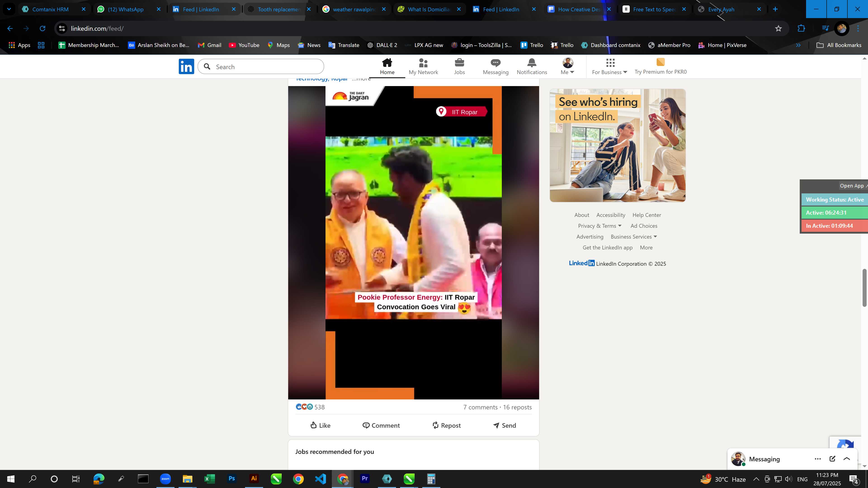The width and height of the screenshot is (868, 488).
Task: View site information icon in address bar
Action: pyautogui.click(x=62, y=29)
